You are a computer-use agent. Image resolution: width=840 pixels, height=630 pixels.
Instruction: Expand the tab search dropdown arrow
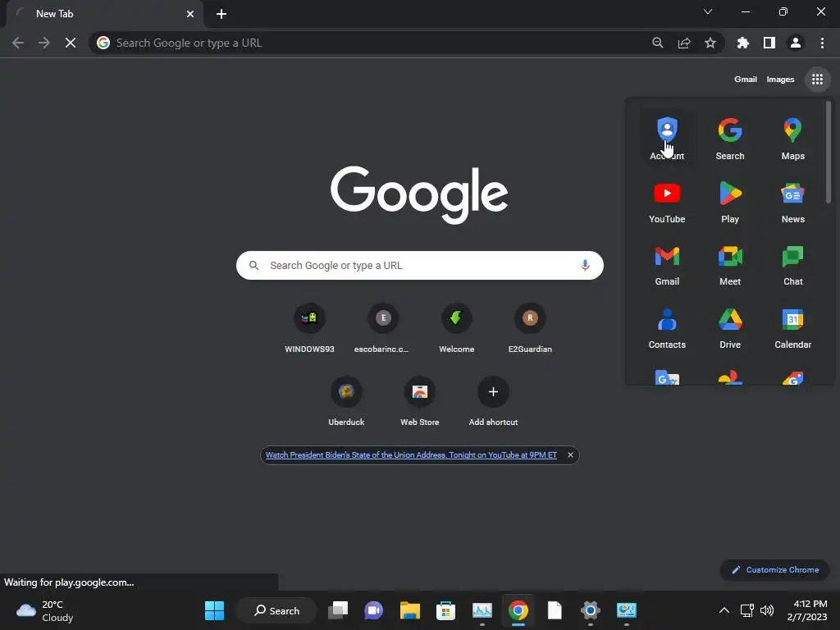click(x=708, y=11)
